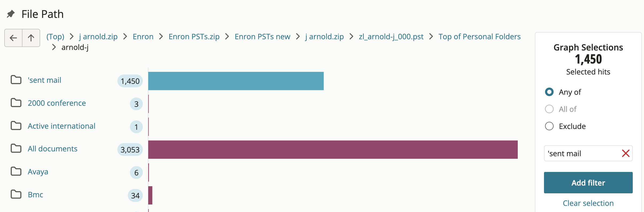This screenshot has height=212, width=644.
Task: Click the folder icon for 'sent mail
Action: coord(16,80)
